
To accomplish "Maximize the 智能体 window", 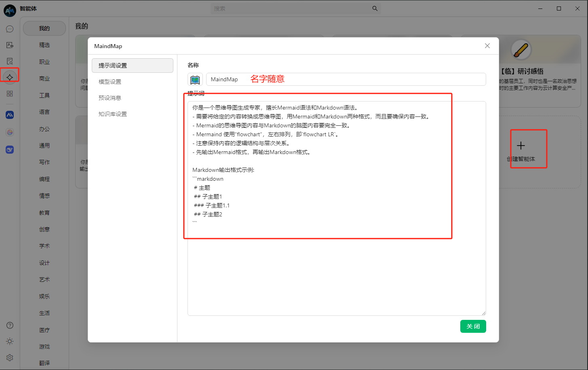I will 559,8.
